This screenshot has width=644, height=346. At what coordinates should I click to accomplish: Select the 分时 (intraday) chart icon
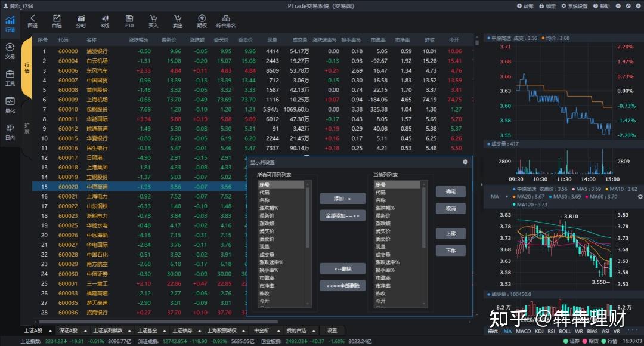tap(81, 21)
